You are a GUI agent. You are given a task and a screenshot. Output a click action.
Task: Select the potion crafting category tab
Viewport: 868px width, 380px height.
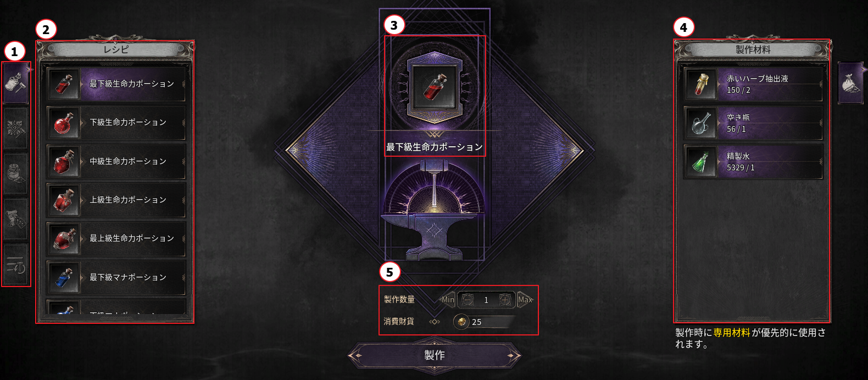[16, 83]
